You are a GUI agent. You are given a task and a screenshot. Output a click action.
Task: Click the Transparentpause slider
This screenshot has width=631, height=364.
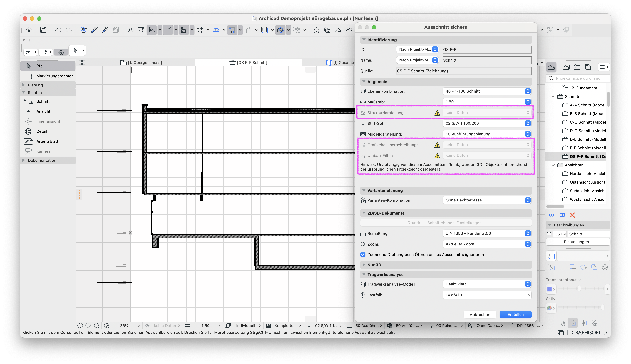pos(580,288)
